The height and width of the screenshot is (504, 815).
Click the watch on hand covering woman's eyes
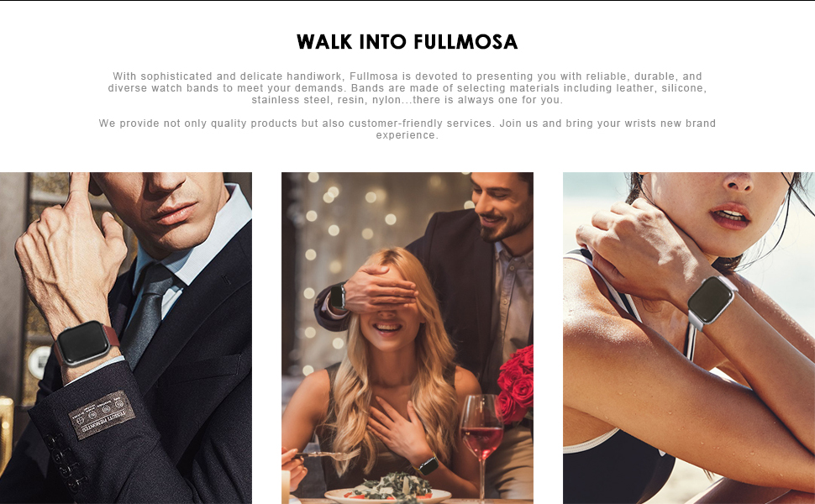[x=338, y=297]
